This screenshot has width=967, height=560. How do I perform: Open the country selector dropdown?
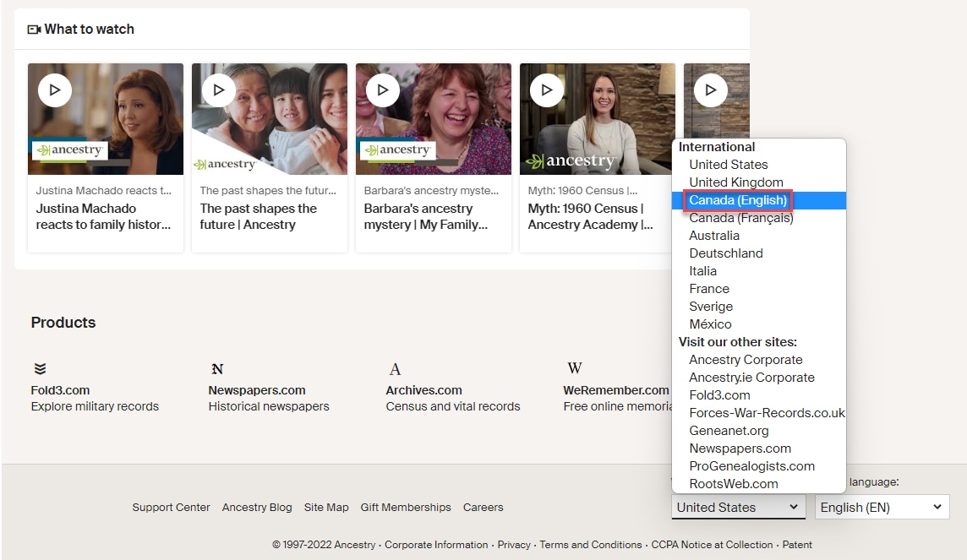click(x=737, y=507)
